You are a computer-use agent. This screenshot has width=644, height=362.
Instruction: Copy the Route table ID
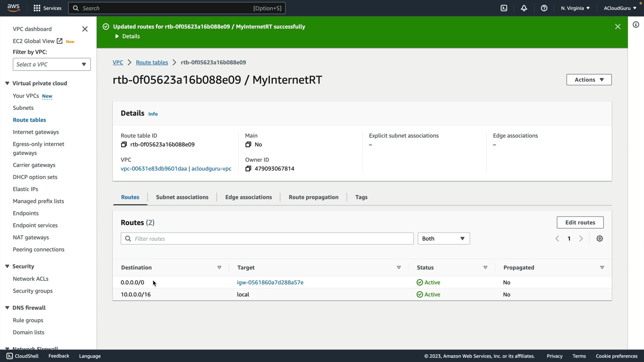[x=124, y=144]
